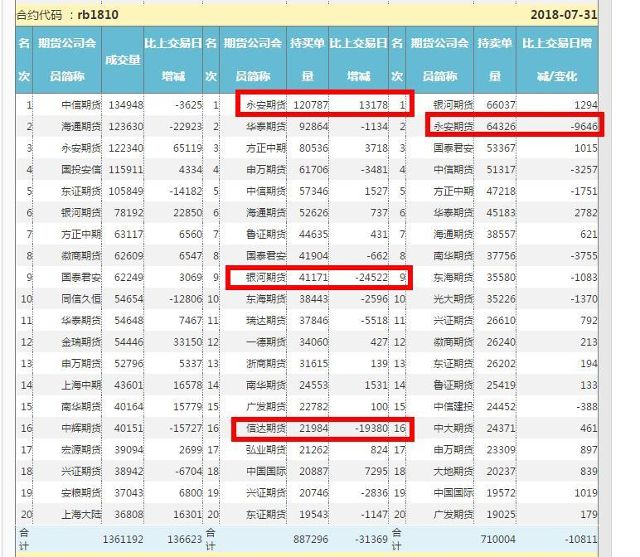The height and width of the screenshot is (557, 640).
Task: Select total short position value 710004
Action: pyautogui.click(x=498, y=539)
